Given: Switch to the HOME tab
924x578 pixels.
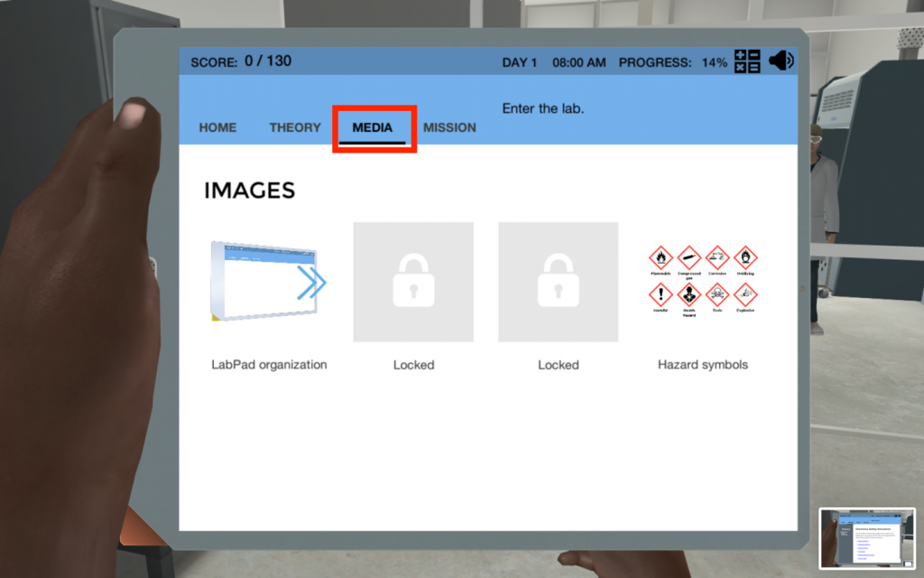Looking at the screenshot, I should tap(217, 127).
